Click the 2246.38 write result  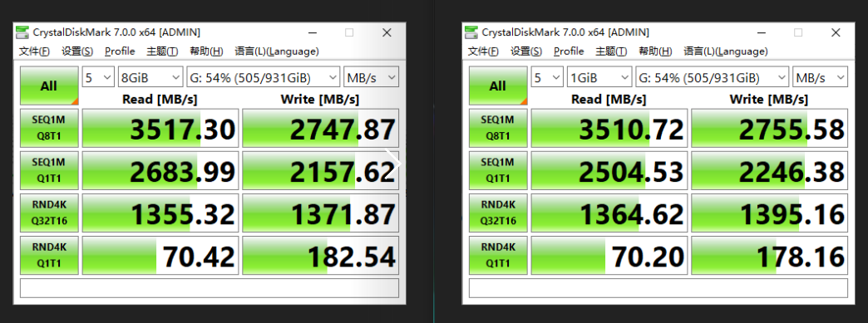(769, 170)
